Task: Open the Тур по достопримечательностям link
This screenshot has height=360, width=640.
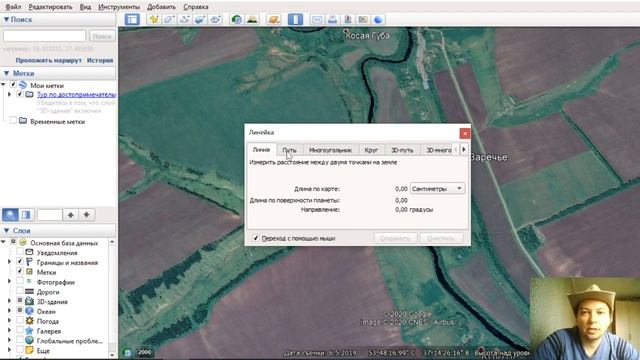Action: (x=76, y=94)
